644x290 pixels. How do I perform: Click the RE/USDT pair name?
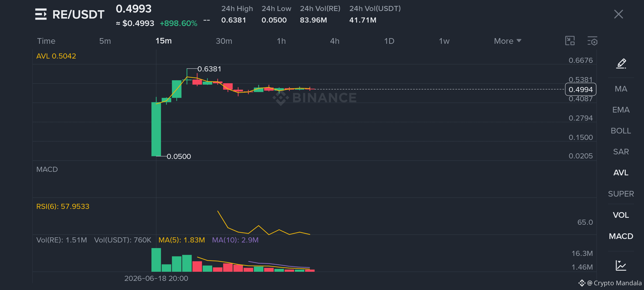(78, 15)
